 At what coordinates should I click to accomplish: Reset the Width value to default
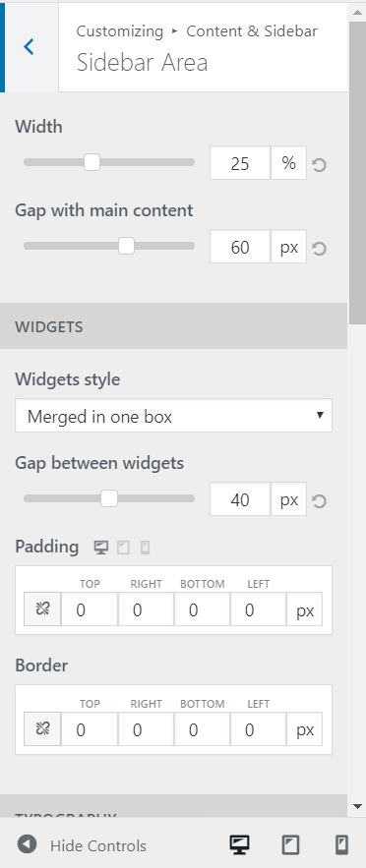pyautogui.click(x=319, y=165)
